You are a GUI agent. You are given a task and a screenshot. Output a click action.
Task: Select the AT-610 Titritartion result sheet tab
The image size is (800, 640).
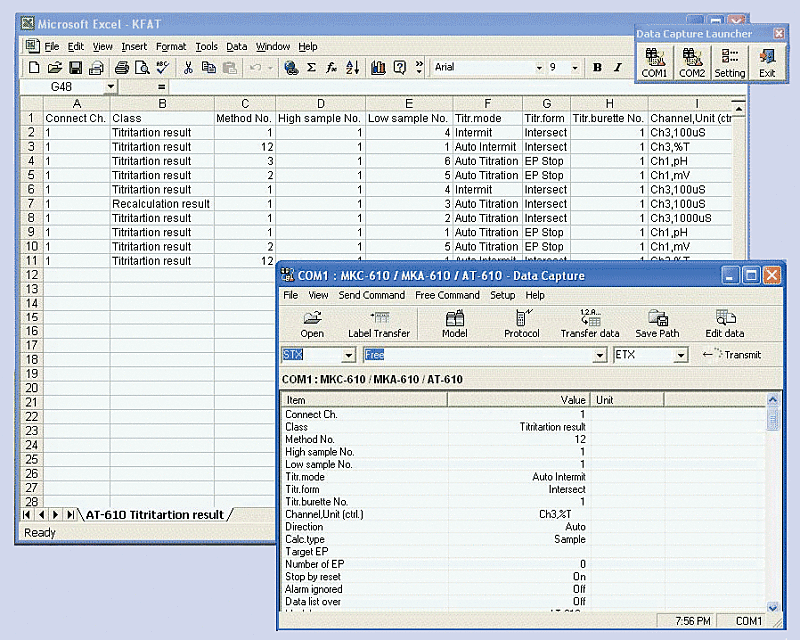coord(154,514)
